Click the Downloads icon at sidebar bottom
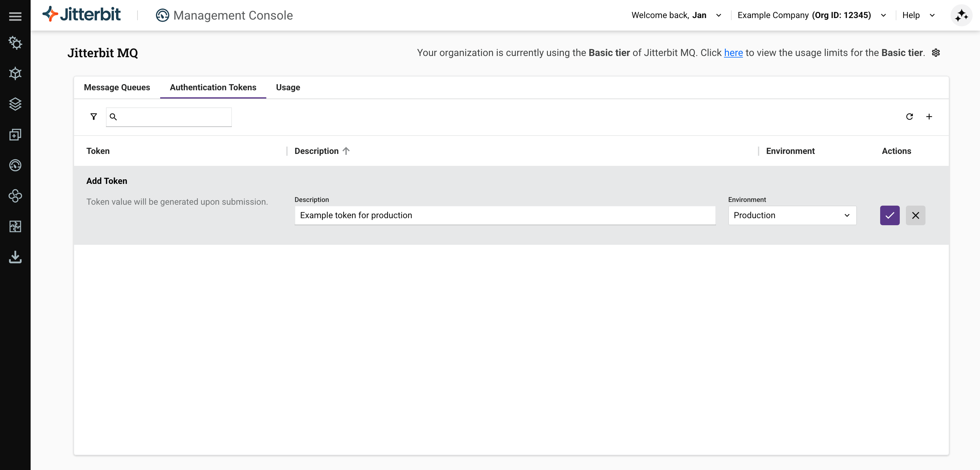980x470 pixels. [15, 257]
